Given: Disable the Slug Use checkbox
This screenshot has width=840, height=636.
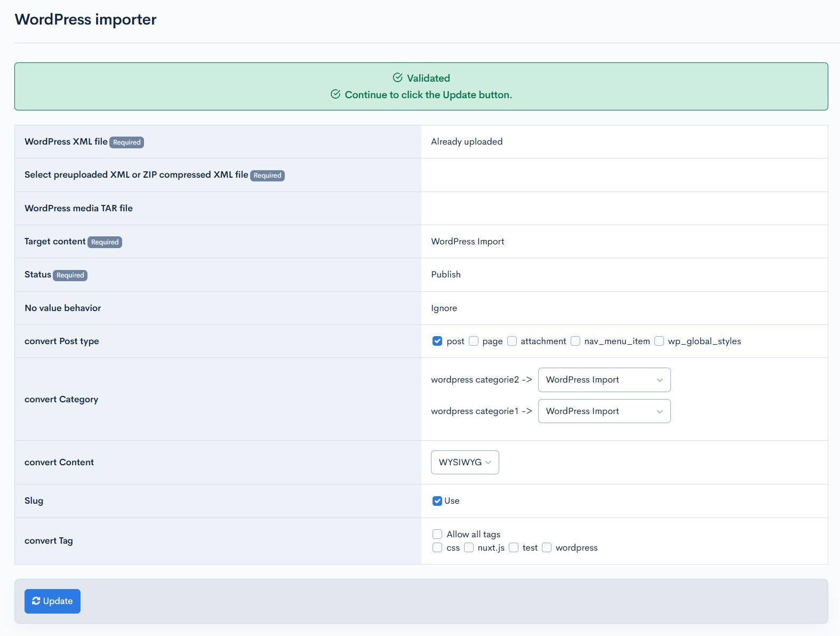Looking at the screenshot, I should tap(437, 500).
